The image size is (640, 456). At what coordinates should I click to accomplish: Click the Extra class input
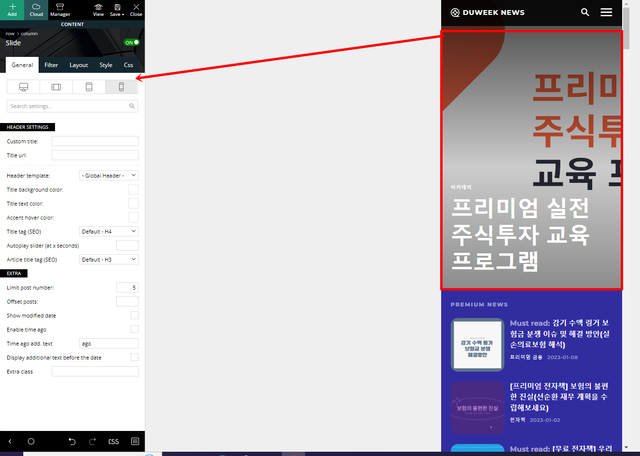[95, 371]
